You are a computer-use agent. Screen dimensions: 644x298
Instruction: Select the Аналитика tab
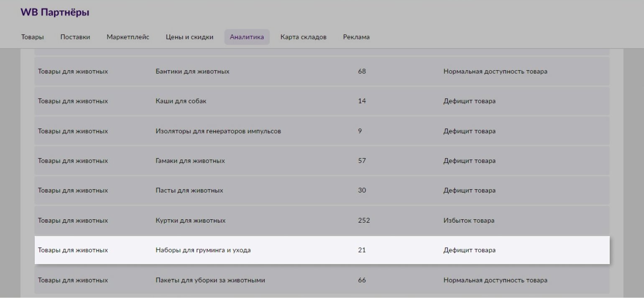[x=247, y=37]
